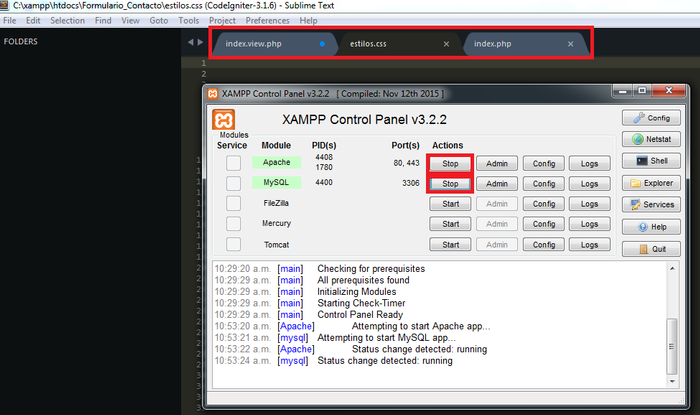Click the XAMPP title bar icon
The image size is (700, 415).
pos(213,94)
